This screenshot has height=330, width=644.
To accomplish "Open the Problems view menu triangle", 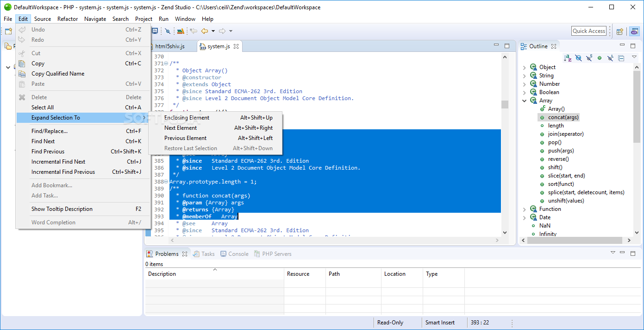I will [x=613, y=253].
